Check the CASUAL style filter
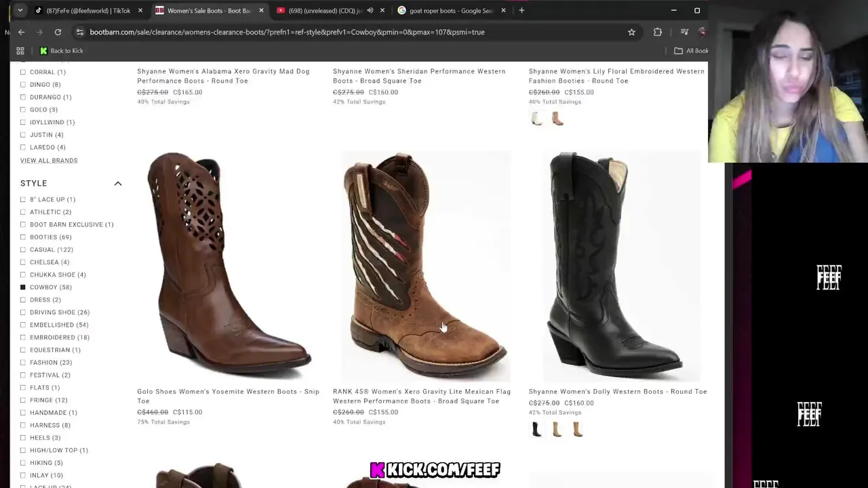Image resolution: width=868 pixels, height=488 pixels. pos(23,249)
